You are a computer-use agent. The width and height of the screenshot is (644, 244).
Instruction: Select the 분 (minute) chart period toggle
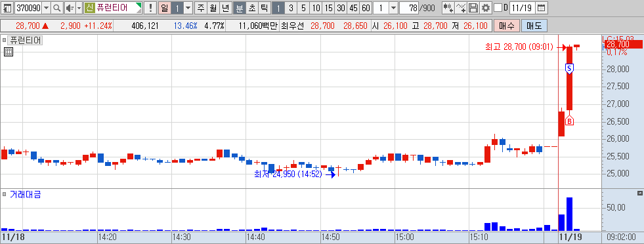click(239, 8)
